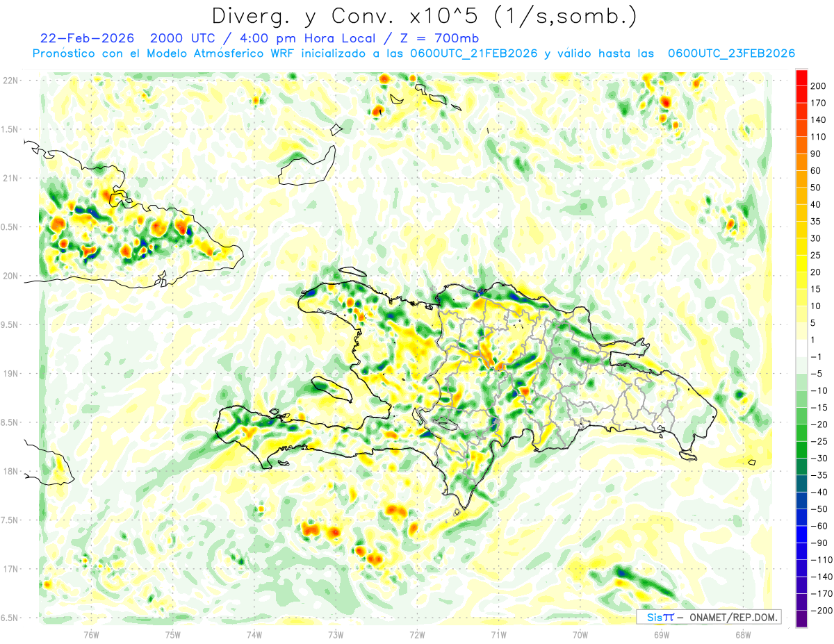Click the white colorbar swatch between 1 and -1
This screenshot has width=834, height=644.
(x=801, y=348)
